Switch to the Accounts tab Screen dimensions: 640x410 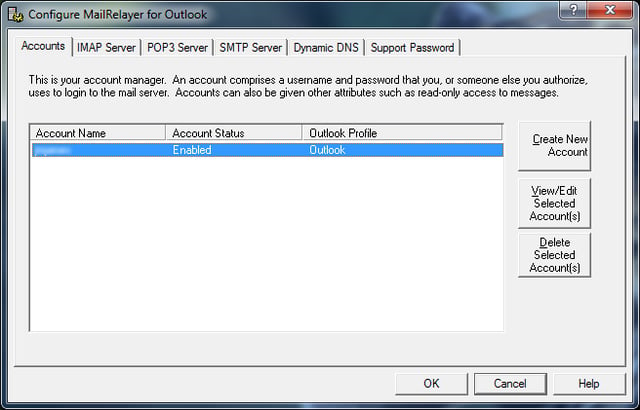coord(43,47)
